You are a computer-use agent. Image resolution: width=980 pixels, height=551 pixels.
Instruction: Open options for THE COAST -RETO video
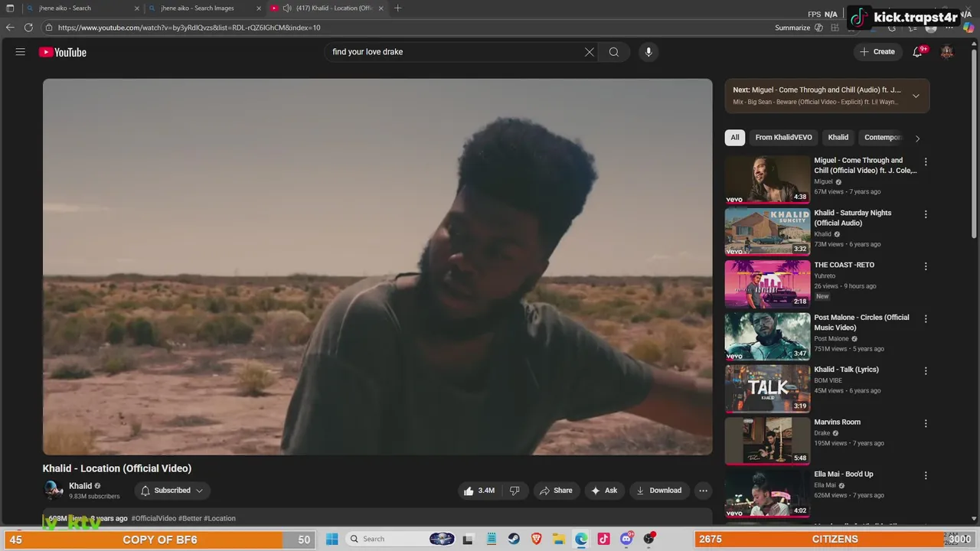coord(926,266)
